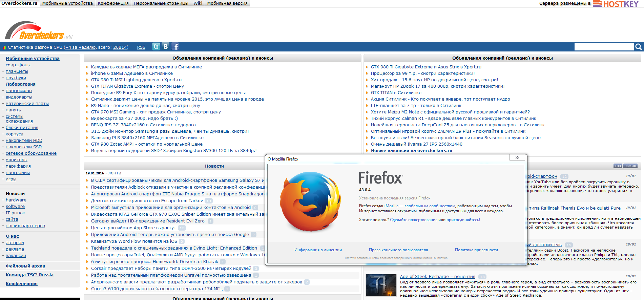Viewport: 644px width, 300px height.
Task: Open the Core i3-6100 news headline
Action: click(157, 289)
